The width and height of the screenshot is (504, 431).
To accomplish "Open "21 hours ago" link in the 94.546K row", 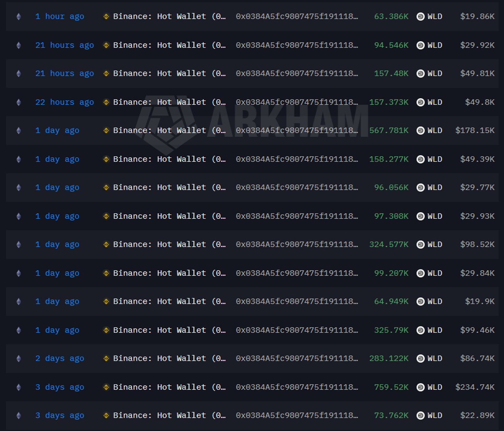I will tap(65, 45).
